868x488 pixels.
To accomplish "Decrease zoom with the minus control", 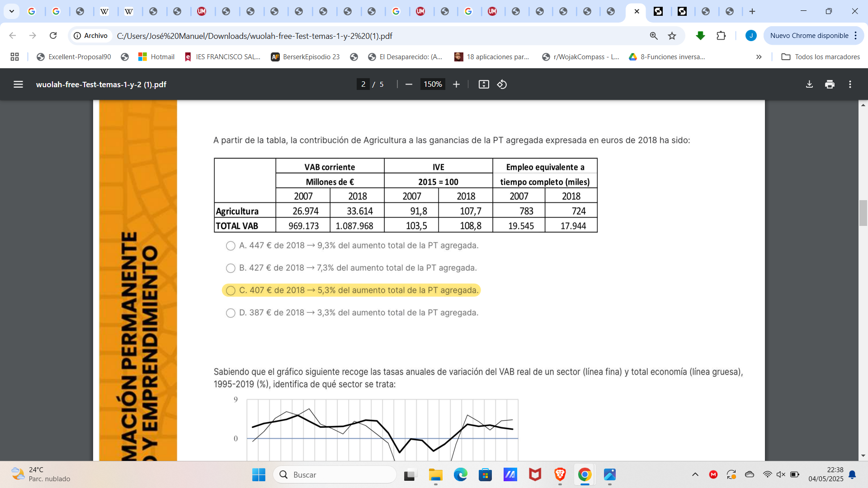I will (x=409, y=84).
